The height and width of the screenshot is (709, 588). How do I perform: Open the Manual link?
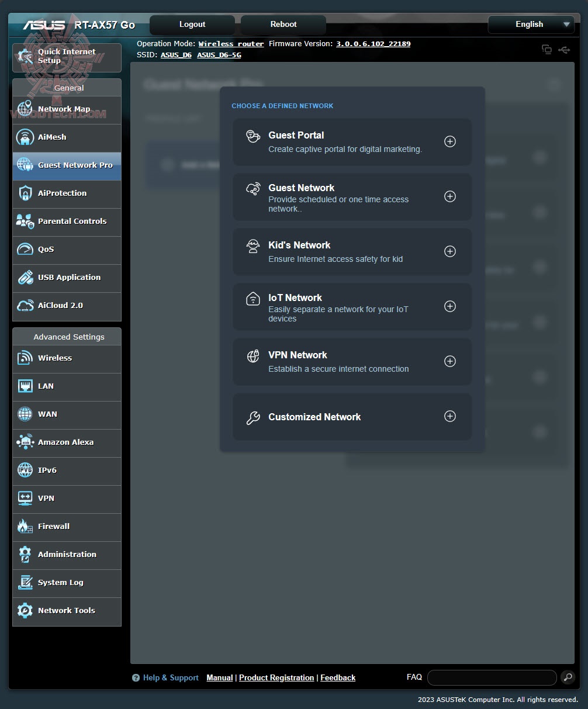pos(220,677)
